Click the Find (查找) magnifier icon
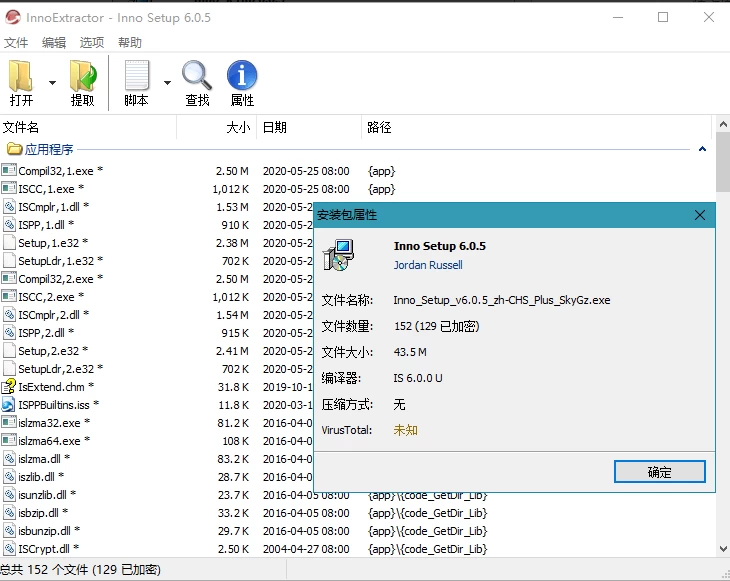 click(197, 76)
